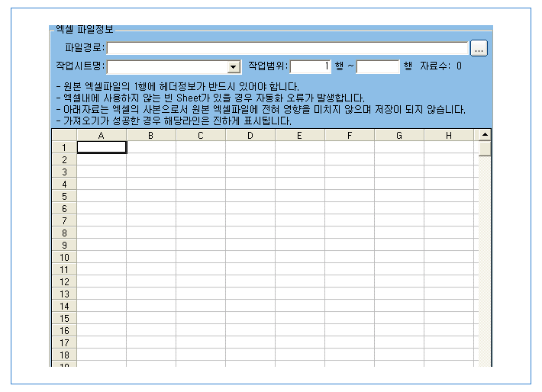This screenshot has height=392, width=542.
Task: Select column header D
Action: point(250,136)
